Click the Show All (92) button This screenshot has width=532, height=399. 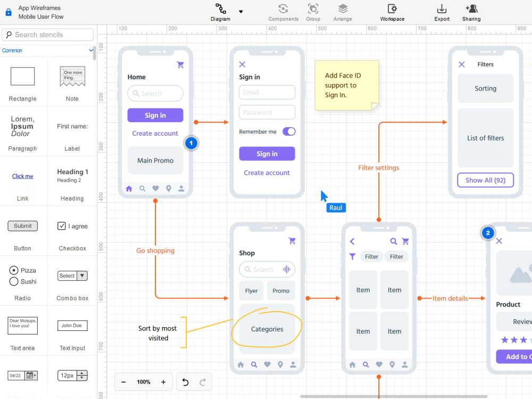point(486,180)
